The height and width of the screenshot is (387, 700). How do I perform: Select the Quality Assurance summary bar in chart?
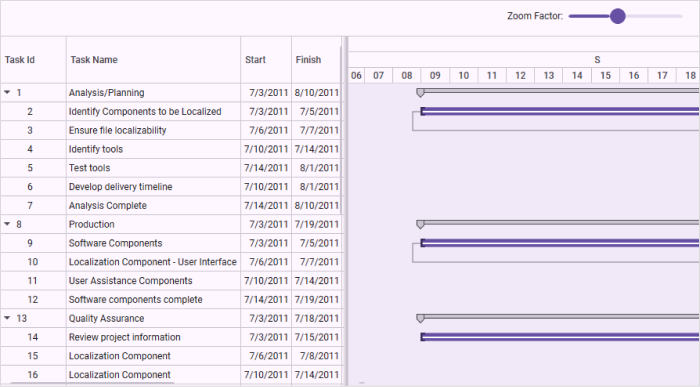point(558,317)
